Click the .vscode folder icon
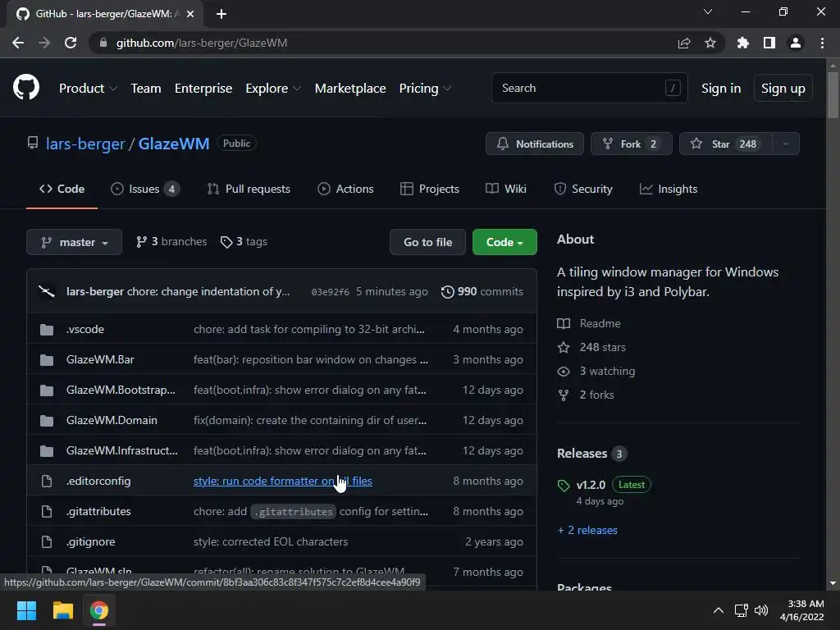 click(47, 330)
